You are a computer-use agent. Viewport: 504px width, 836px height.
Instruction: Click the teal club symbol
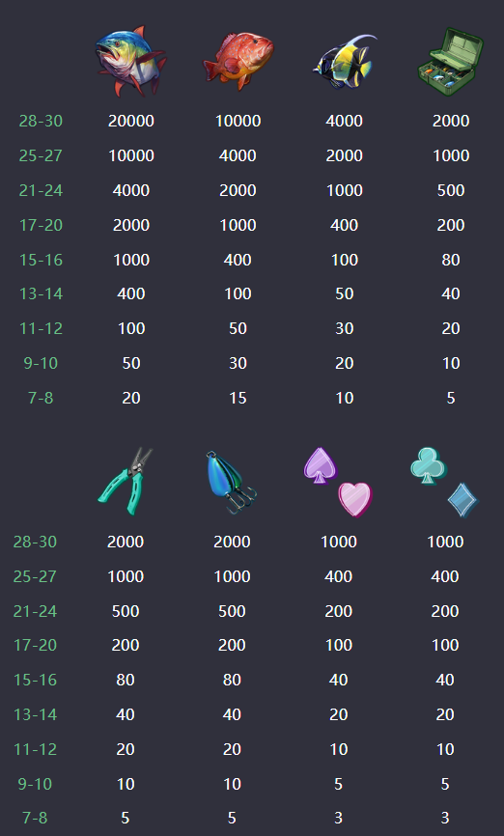[428, 466]
